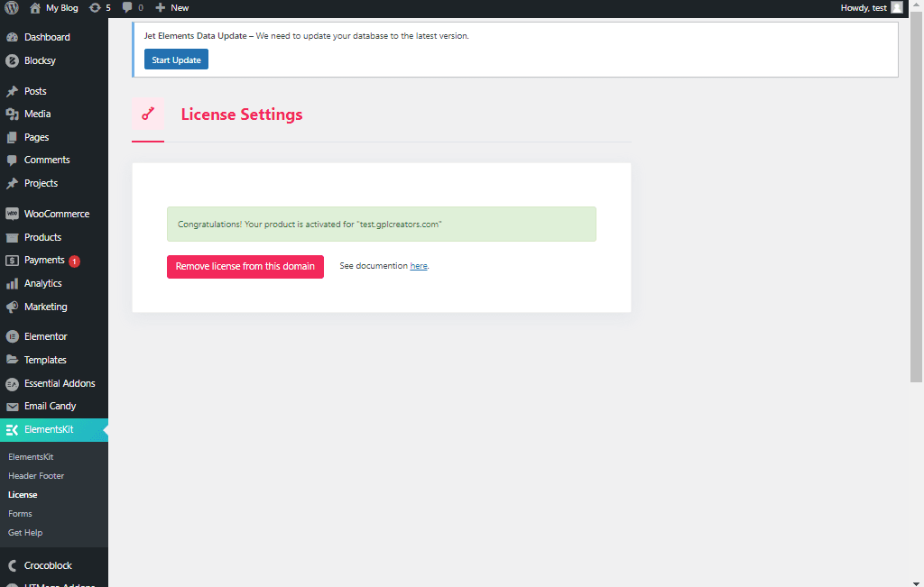Click the updates count 5
The image size is (924, 587).
pos(108,7)
